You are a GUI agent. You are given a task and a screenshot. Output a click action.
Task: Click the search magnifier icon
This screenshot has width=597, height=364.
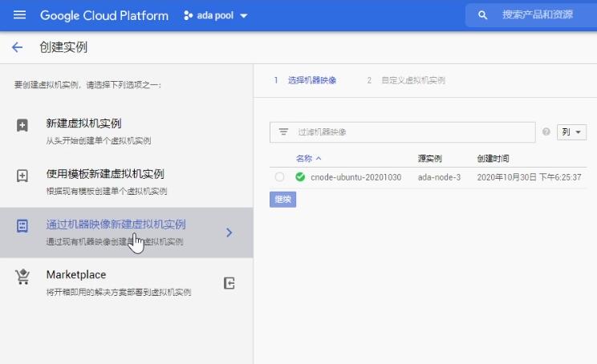pyautogui.click(x=482, y=15)
